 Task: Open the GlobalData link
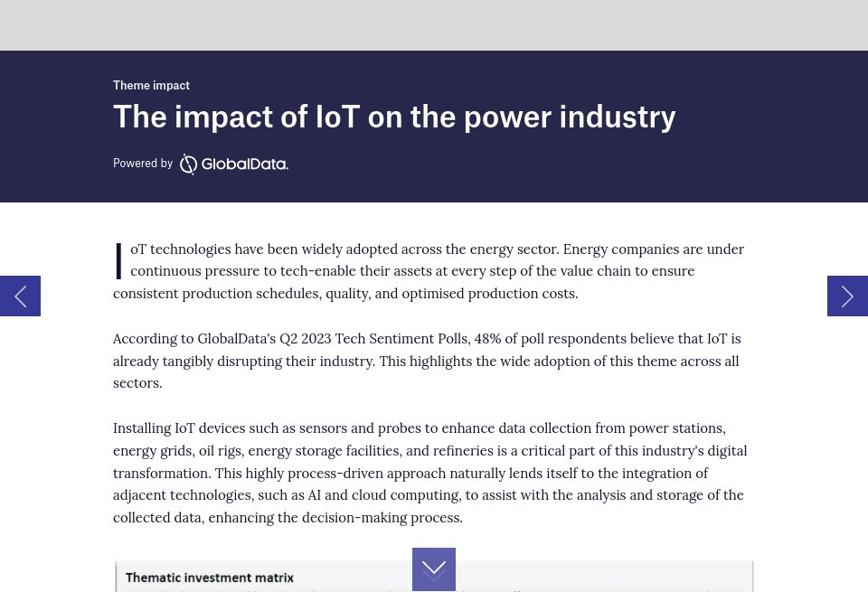point(233,164)
